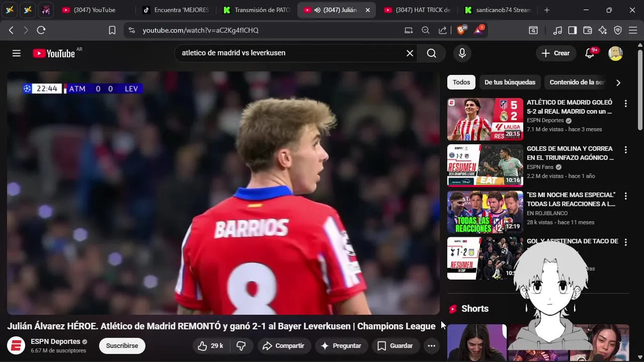Open the Brave Wallet icon

coord(588,30)
